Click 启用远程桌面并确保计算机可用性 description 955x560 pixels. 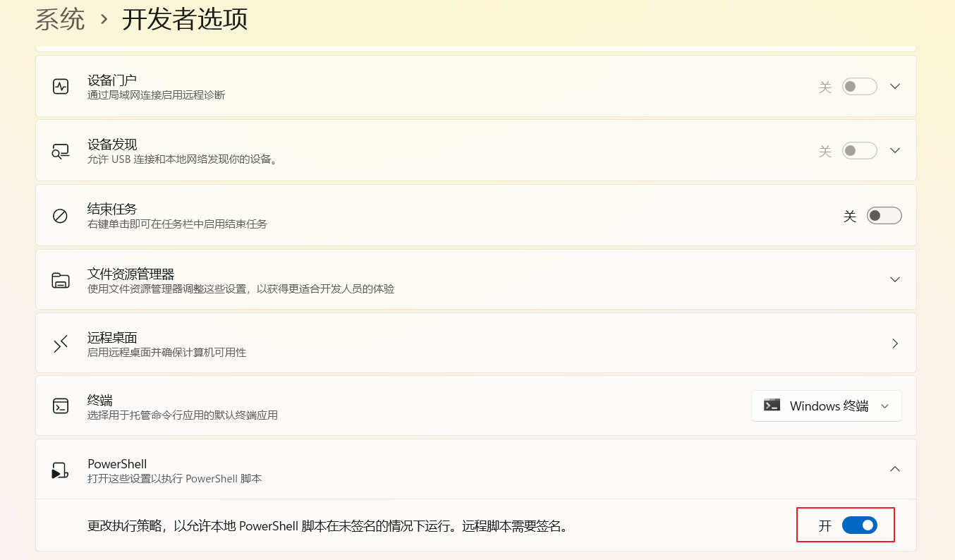pyautogui.click(x=167, y=352)
